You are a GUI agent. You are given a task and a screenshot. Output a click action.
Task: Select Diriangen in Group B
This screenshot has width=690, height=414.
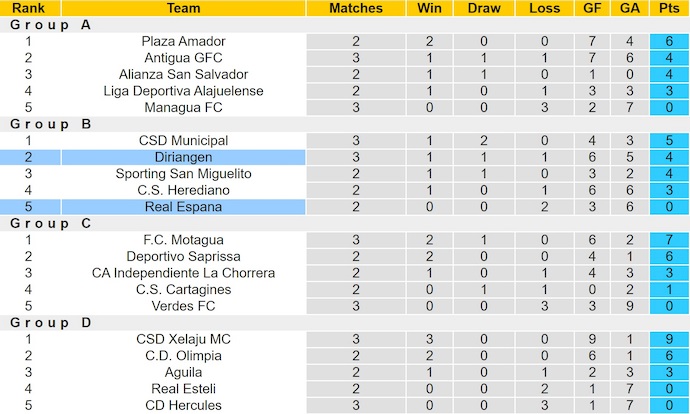tap(183, 157)
